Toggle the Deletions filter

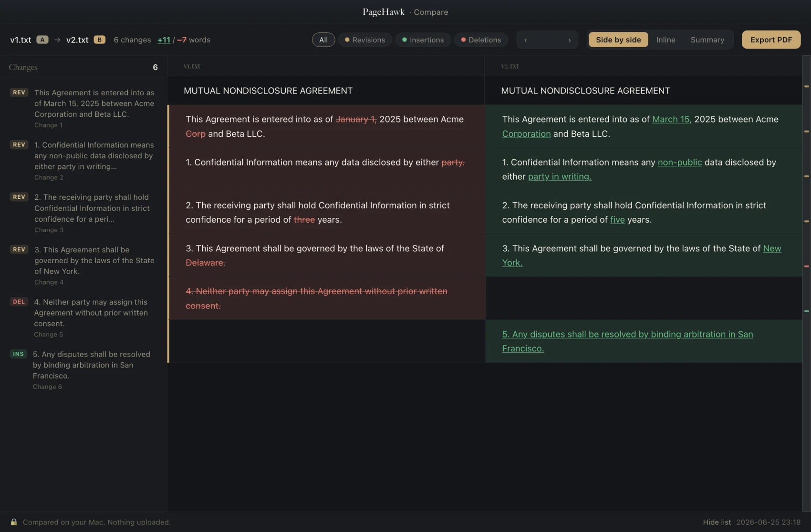point(481,40)
